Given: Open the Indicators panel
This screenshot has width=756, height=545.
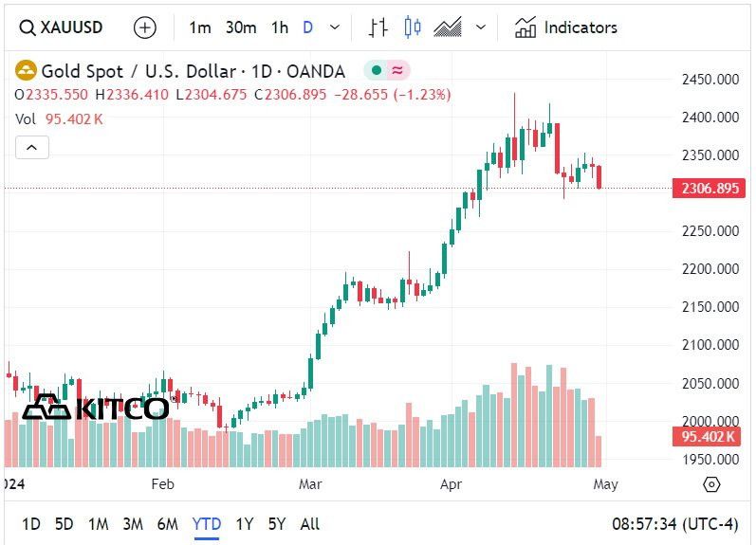Looking at the screenshot, I should tap(566, 27).
